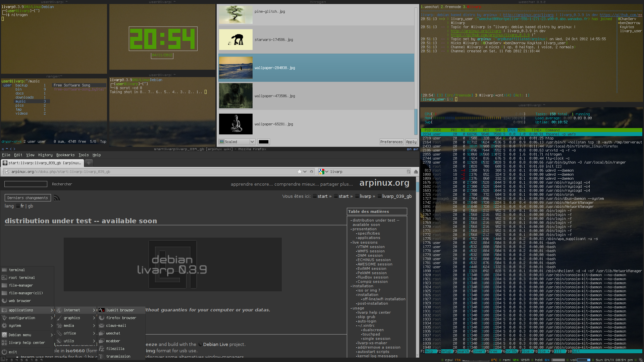This screenshot has height=362, width=644.
Task: Click Apply button in nitrogen
Action: [x=411, y=142]
